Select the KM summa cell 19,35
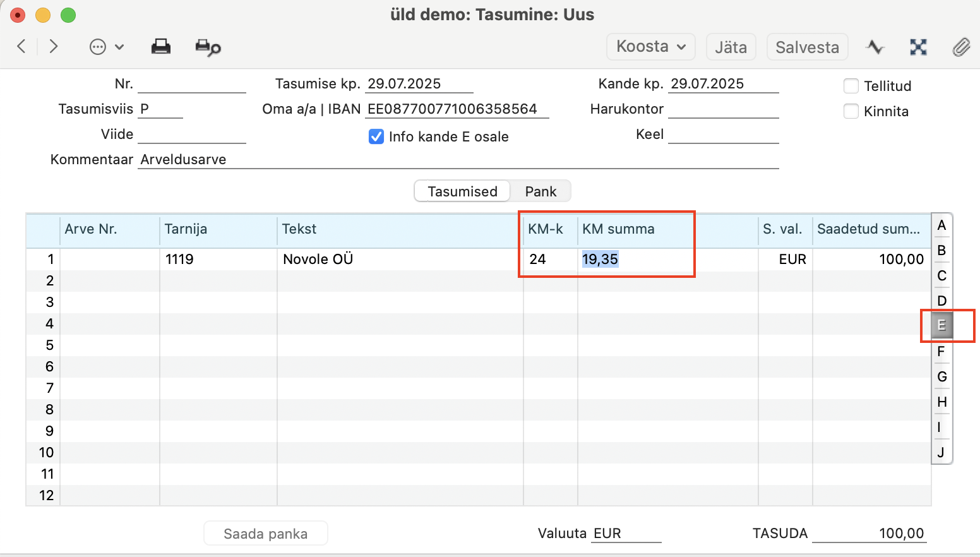980x557 pixels. pyautogui.click(x=600, y=259)
